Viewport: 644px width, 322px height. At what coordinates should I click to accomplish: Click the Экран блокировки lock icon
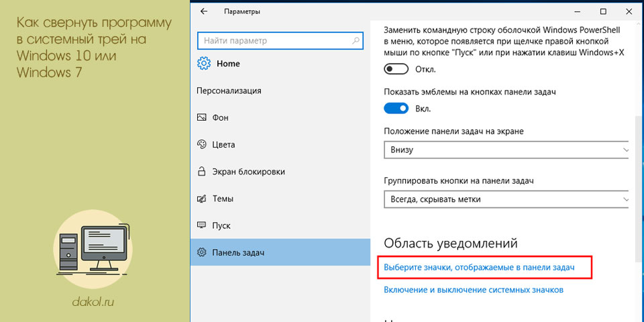pos(201,171)
